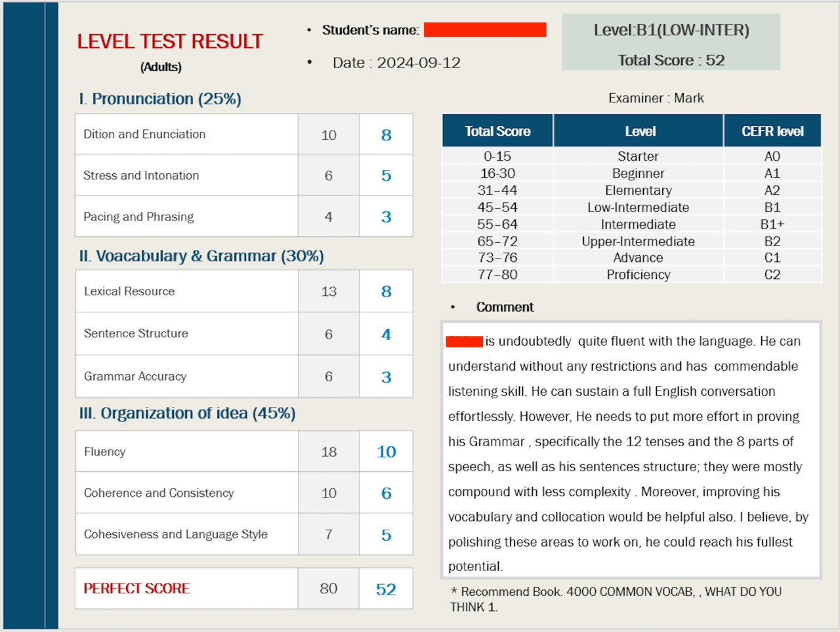Screen dimensions: 840x632
Task: Click the CEFR level column header
Action: point(772,131)
